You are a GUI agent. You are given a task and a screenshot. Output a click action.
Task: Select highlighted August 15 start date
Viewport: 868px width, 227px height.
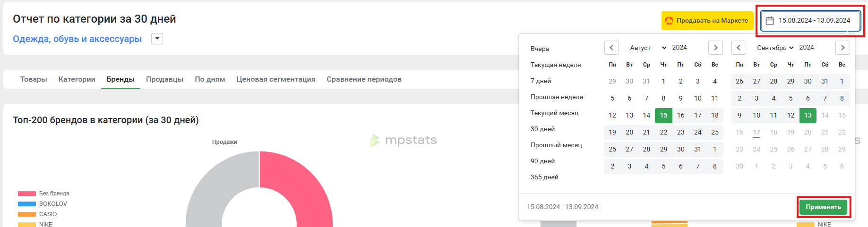click(x=663, y=115)
